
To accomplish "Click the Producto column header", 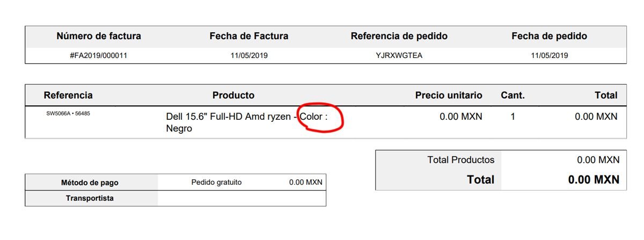I will 233,96.
